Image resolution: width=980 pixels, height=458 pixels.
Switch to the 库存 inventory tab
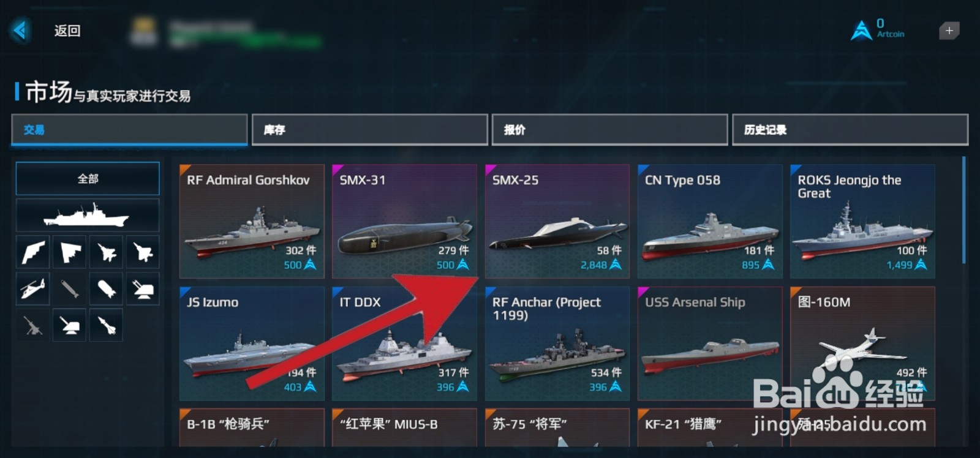click(369, 130)
